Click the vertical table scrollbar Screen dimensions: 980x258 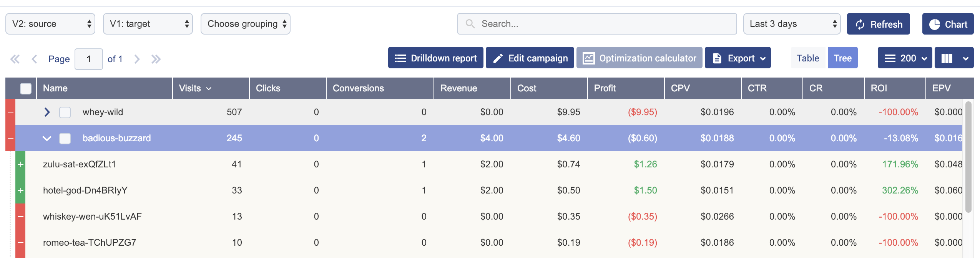click(x=968, y=157)
